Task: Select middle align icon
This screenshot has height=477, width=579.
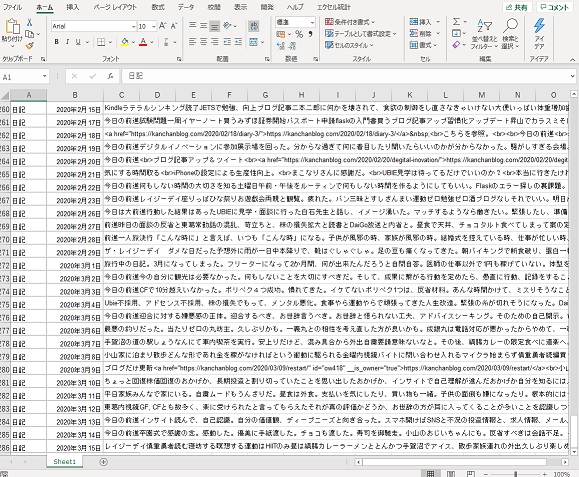Action: tap(203, 25)
